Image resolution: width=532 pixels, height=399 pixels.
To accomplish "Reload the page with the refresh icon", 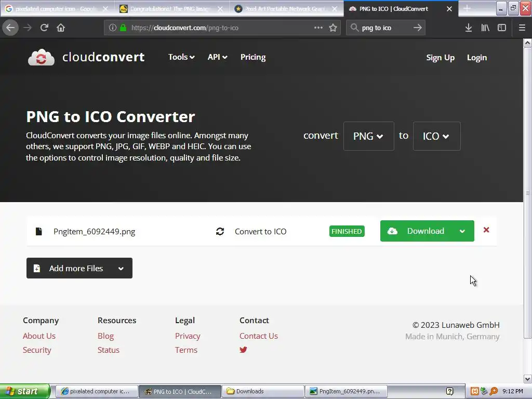I will (44, 28).
